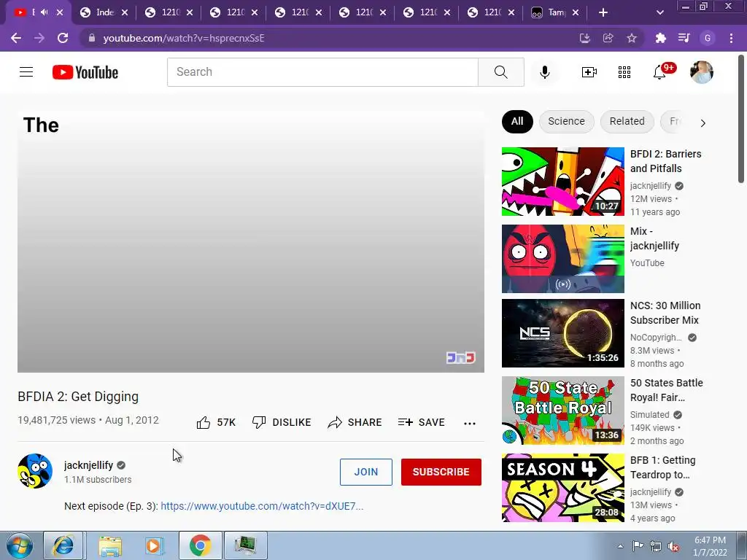Open the NCS: 30 Million Subscriber Mix title

coord(665,313)
